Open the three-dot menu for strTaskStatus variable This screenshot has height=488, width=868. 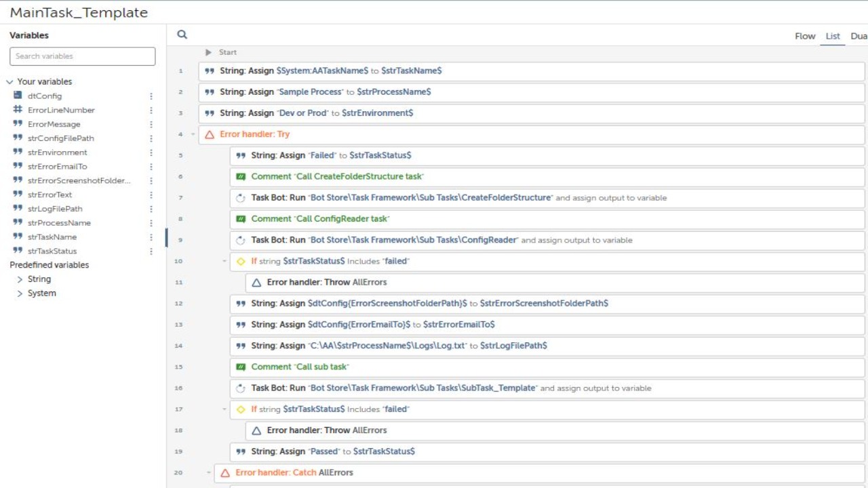(151, 251)
